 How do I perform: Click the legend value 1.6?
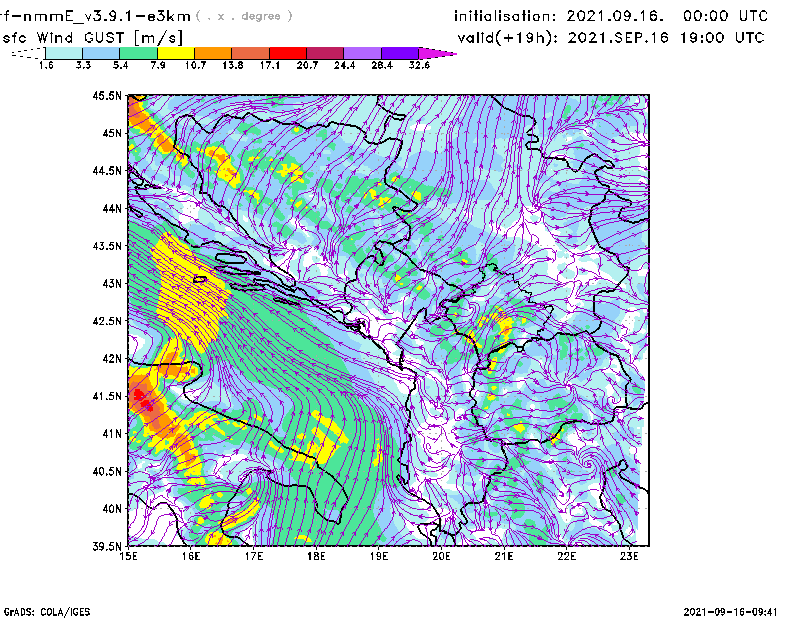(46, 65)
